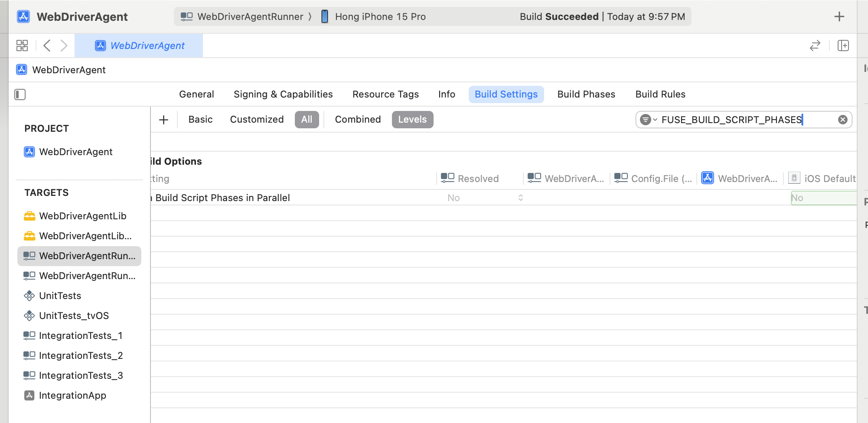
Task: Clear the build settings search field
Action: [x=843, y=120]
